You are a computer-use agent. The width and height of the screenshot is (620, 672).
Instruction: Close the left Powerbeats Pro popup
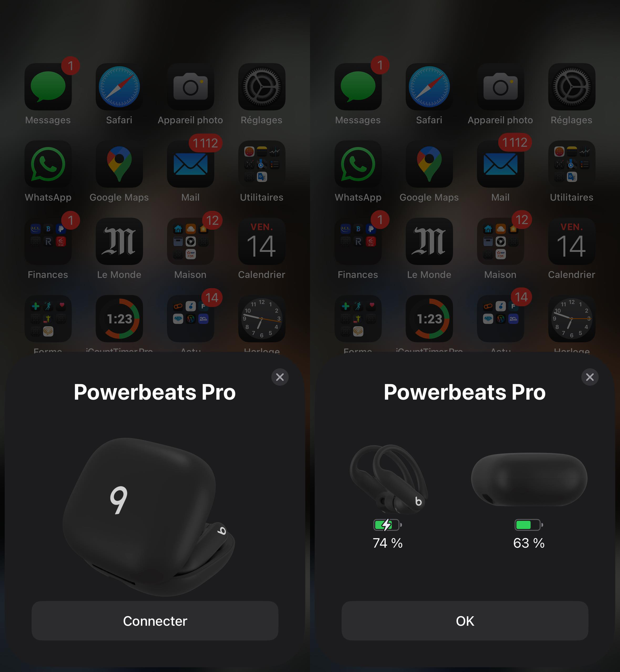pyautogui.click(x=281, y=376)
